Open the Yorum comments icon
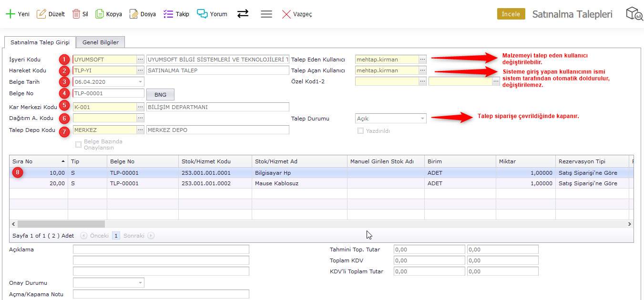Image resolution: width=644 pixels, height=300 pixels. 203,14
